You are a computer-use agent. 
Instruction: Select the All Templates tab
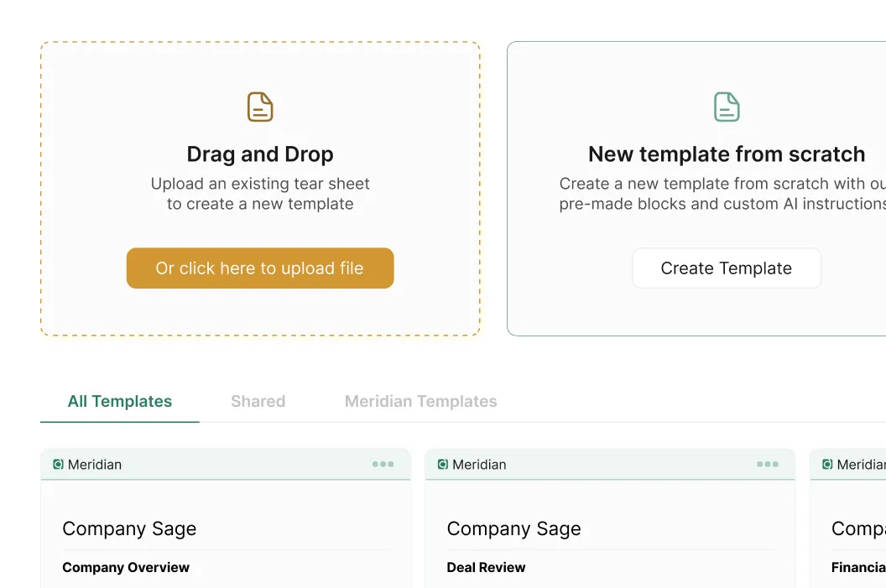tap(119, 401)
